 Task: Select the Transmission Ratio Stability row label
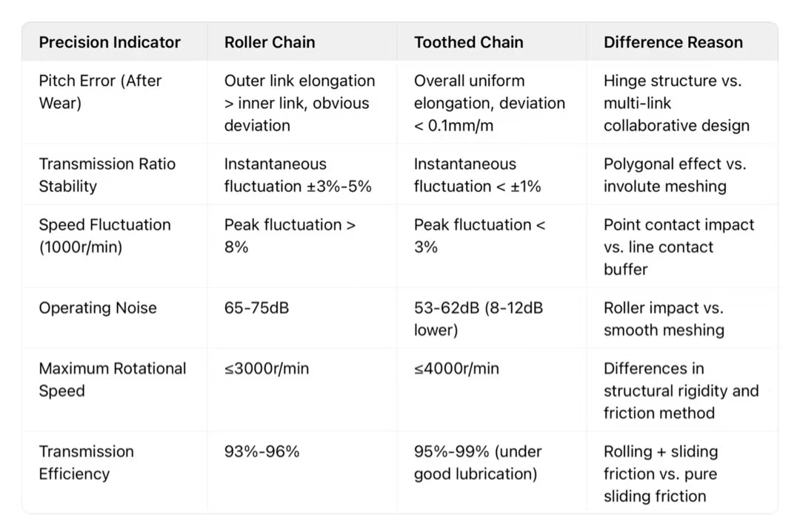point(107,175)
